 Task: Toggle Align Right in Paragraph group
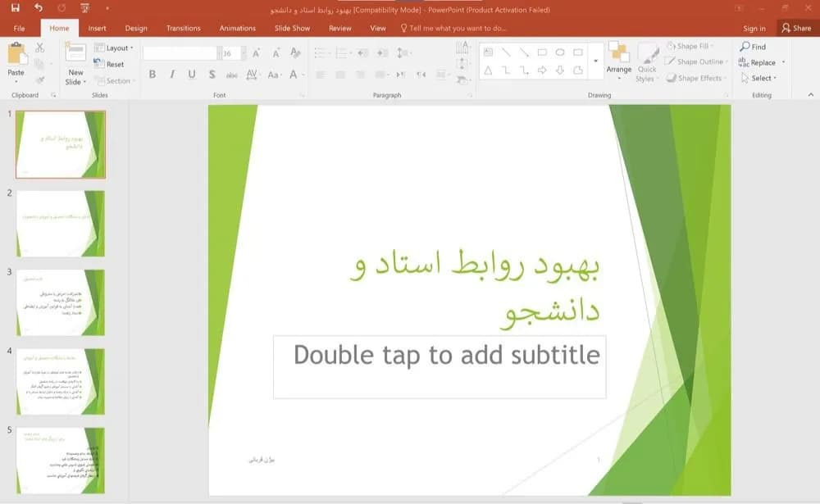click(360, 75)
